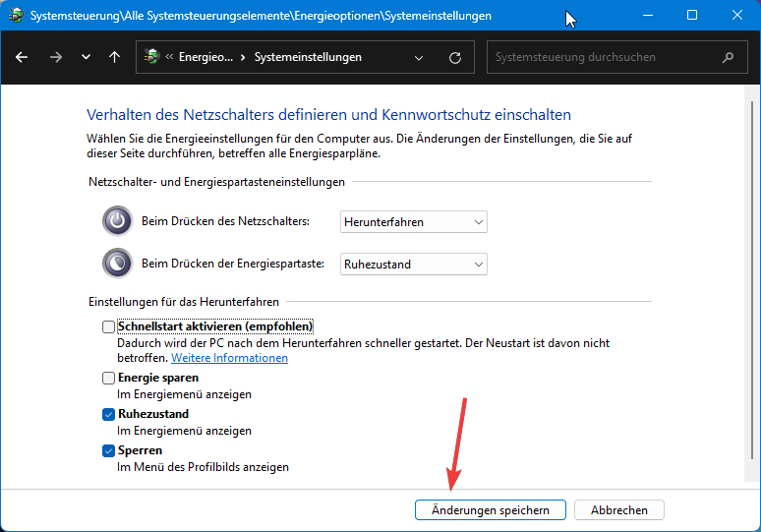The image size is (761, 532).
Task: Click the sleep button moon icon
Action: click(x=117, y=264)
